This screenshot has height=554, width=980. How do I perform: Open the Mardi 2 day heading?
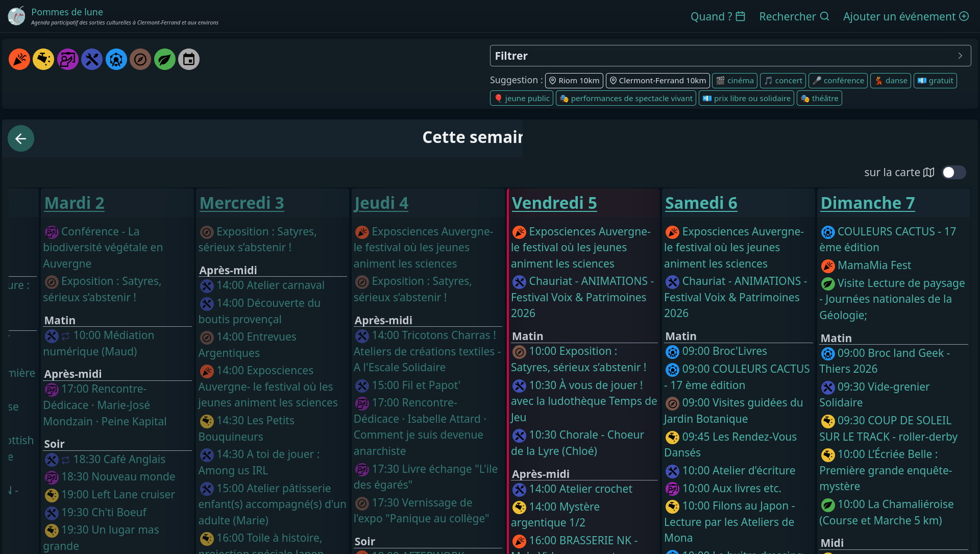coord(75,203)
